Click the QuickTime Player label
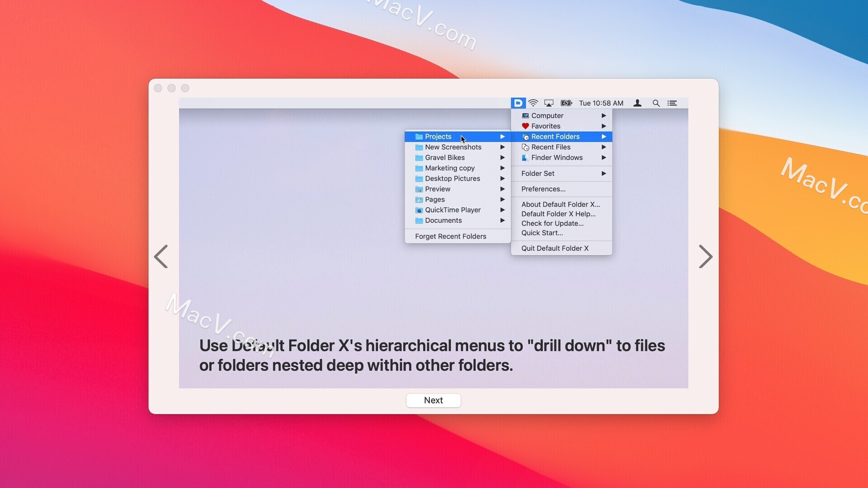The height and width of the screenshot is (488, 868). pyautogui.click(x=453, y=210)
